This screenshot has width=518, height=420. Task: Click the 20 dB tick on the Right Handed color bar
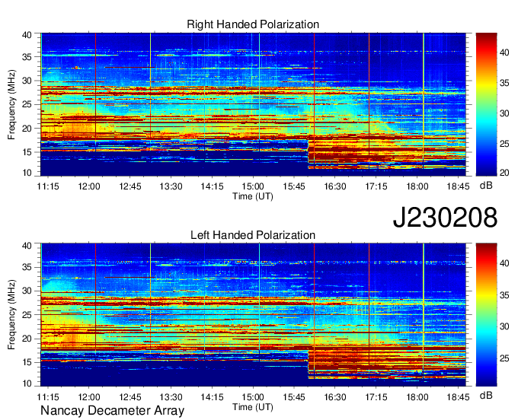504,173
